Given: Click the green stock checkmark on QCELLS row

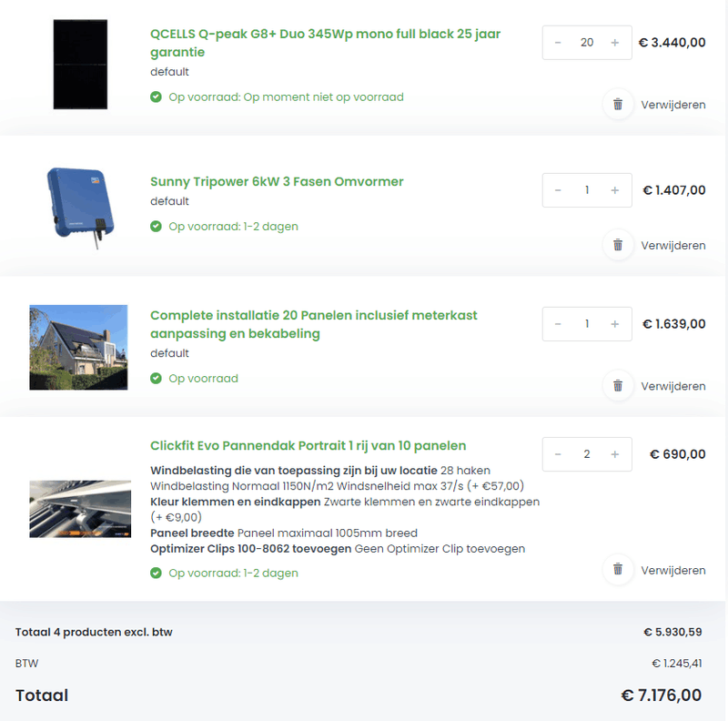Looking at the screenshot, I should [156, 97].
